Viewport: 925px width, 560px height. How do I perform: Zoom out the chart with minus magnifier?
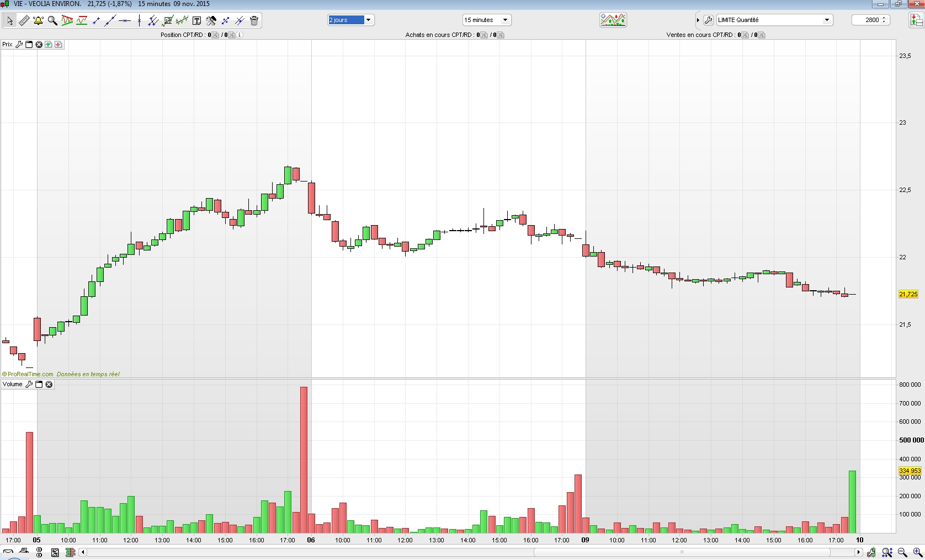(902, 552)
